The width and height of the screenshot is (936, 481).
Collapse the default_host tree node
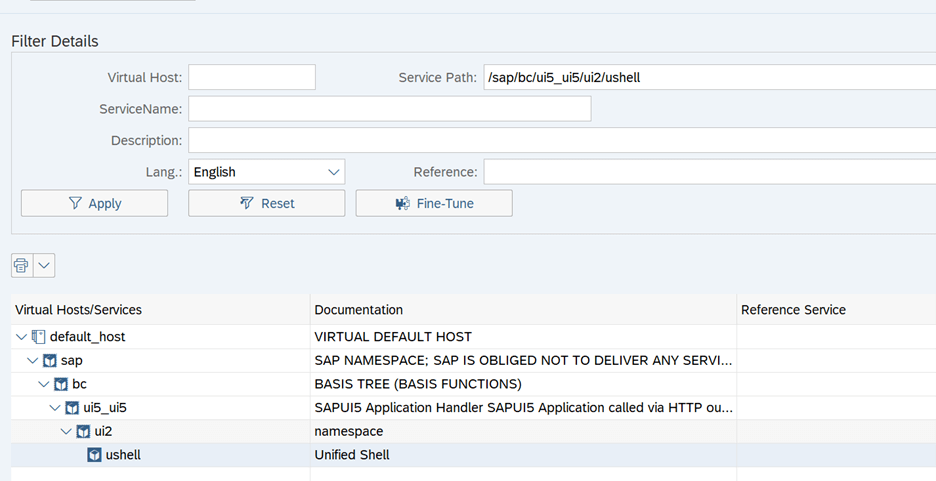coord(21,337)
